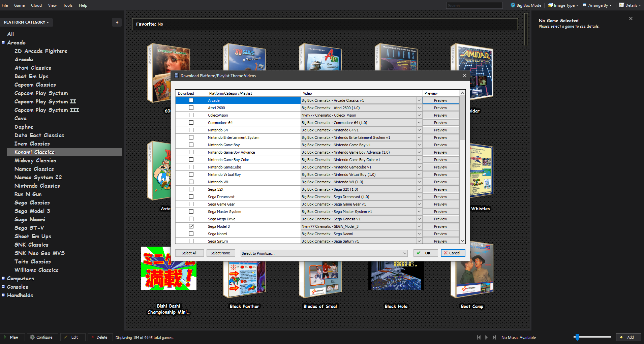Click the dialog list scroll-up arrow

[x=462, y=93]
